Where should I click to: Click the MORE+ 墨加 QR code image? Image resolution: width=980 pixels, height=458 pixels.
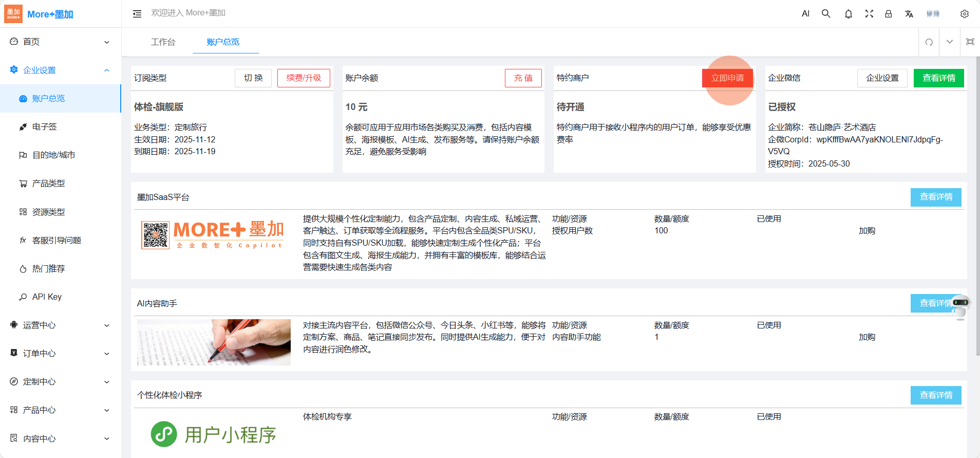coord(155,235)
